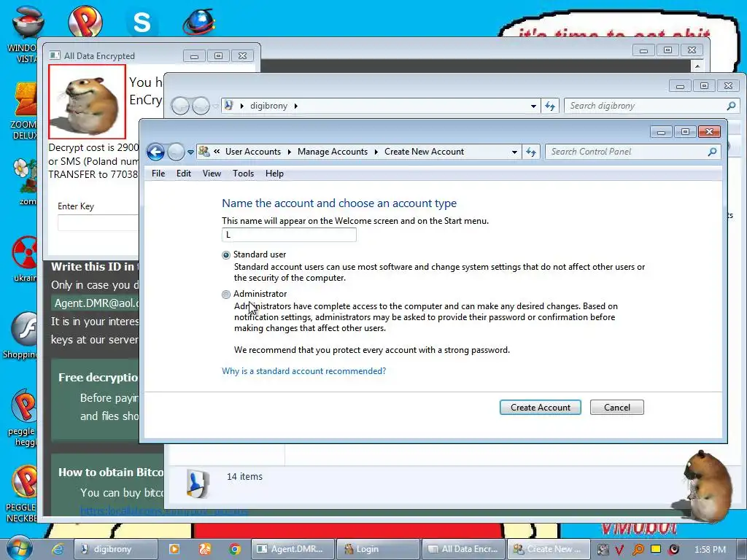This screenshot has height=560, width=747.
Task: Open the Help menu in Control Panel
Action: 274,174
